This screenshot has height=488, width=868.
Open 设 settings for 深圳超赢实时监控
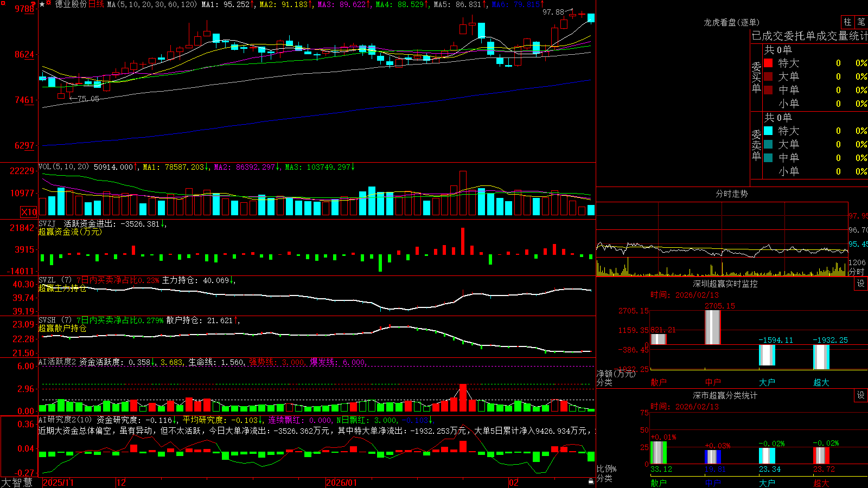(x=861, y=284)
